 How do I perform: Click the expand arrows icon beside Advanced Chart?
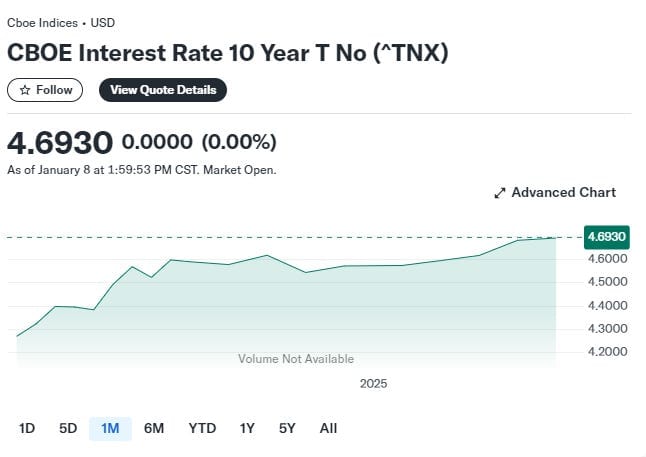click(x=500, y=193)
